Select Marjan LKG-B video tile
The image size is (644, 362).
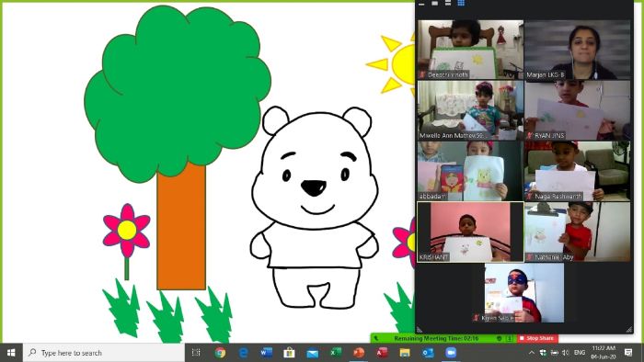577,50
